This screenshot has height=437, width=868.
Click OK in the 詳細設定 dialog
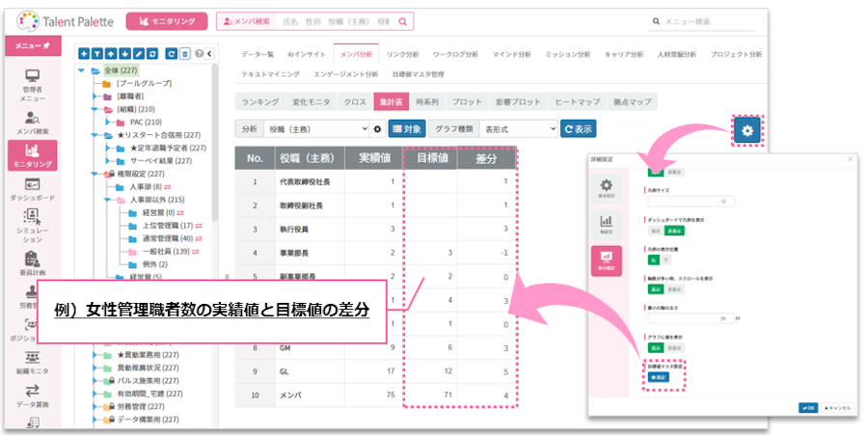tap(808, 408)
